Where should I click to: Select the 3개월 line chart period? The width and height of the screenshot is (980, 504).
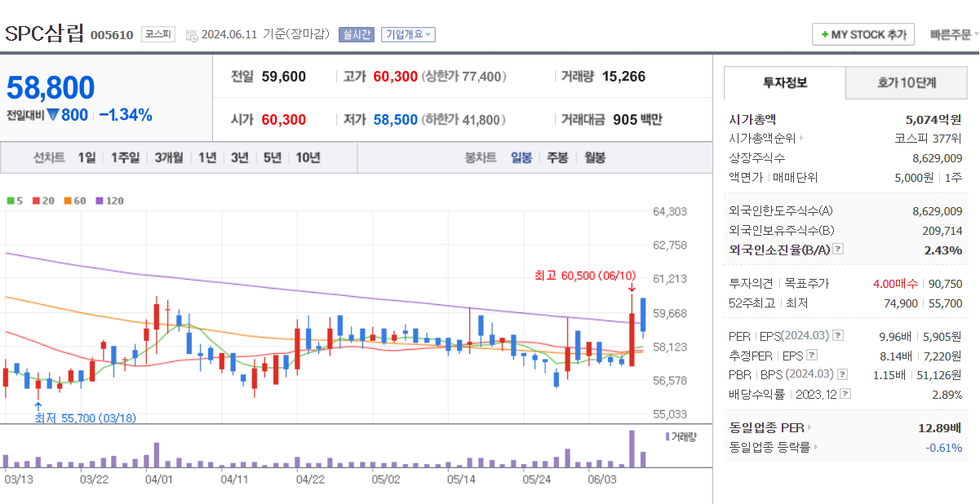[x=169, y=157]
